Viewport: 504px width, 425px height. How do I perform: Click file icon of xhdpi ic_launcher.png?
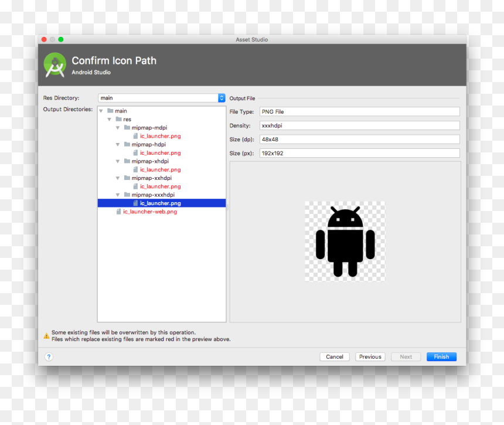(x=135, y=169)
